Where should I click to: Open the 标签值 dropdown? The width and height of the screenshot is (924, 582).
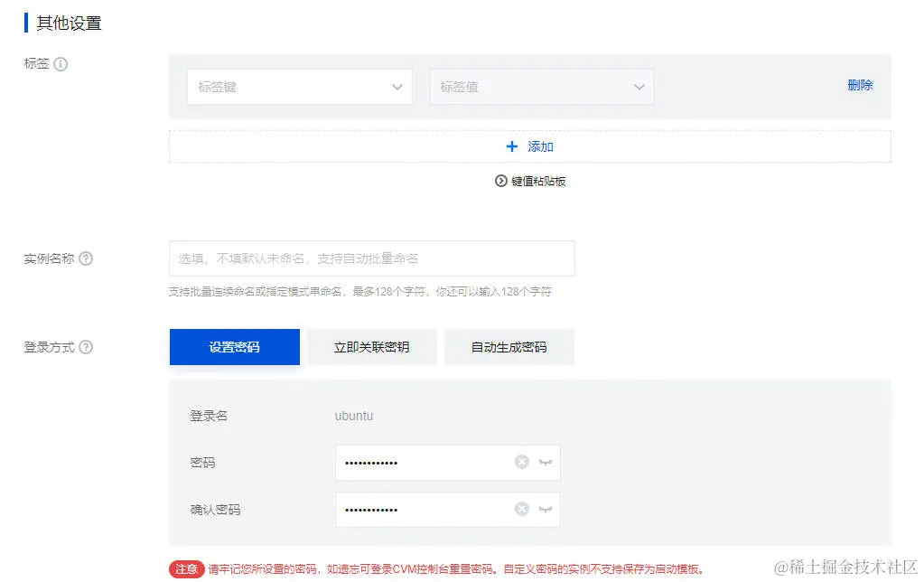tap(541, 87)
